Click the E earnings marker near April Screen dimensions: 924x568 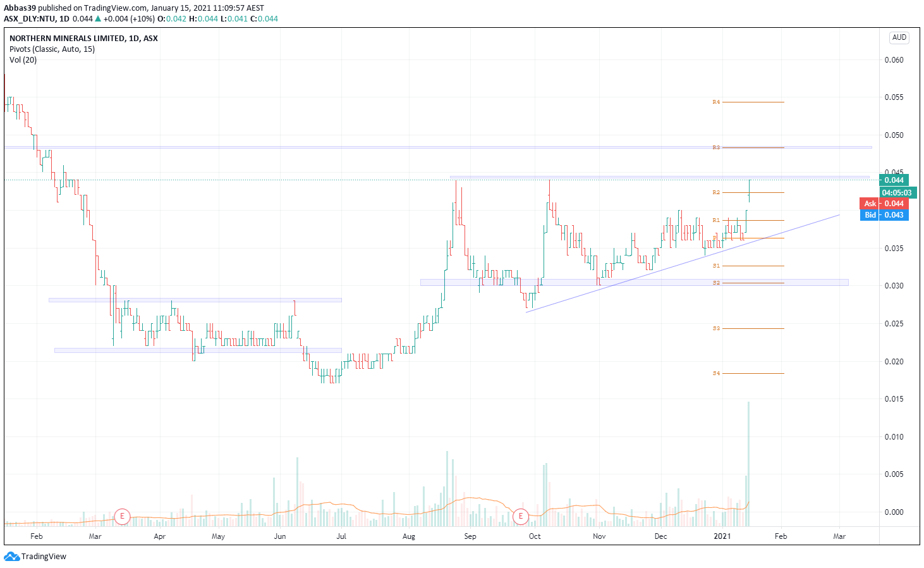(x=122, y=516)
